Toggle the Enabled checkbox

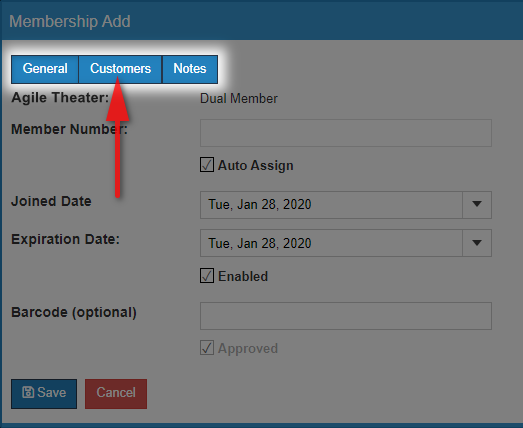pos(207,276)
